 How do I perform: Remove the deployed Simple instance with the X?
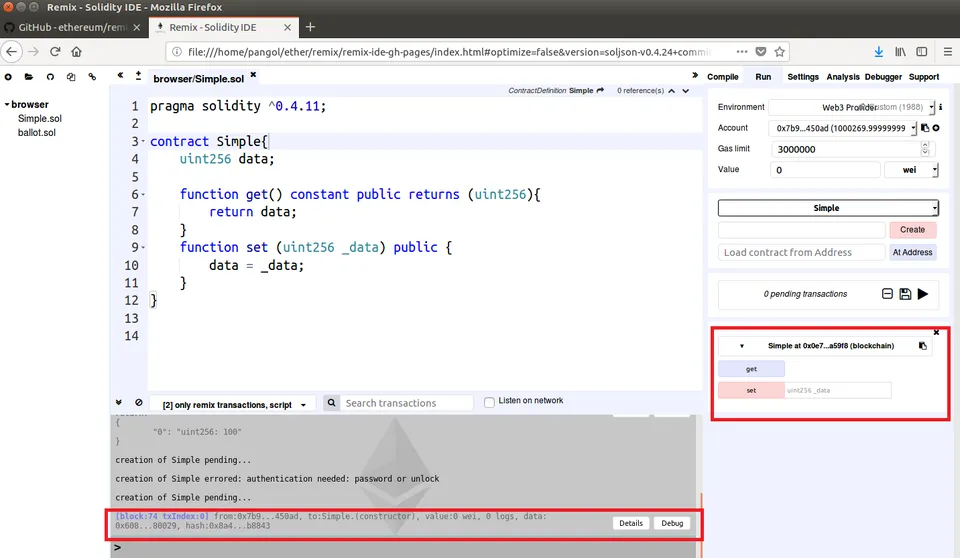point(936,333)
